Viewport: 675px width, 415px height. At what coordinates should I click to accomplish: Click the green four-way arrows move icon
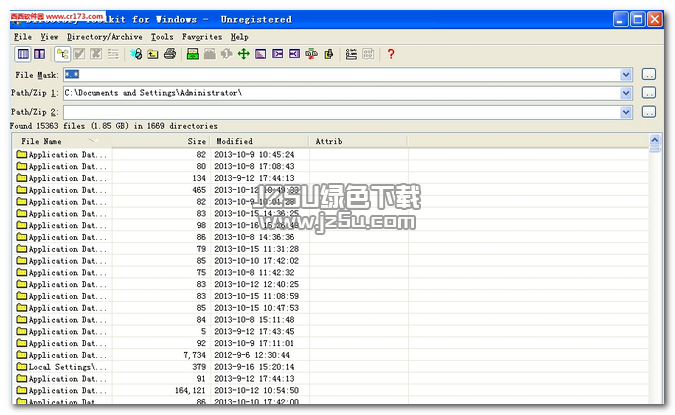tap(244, 54)
